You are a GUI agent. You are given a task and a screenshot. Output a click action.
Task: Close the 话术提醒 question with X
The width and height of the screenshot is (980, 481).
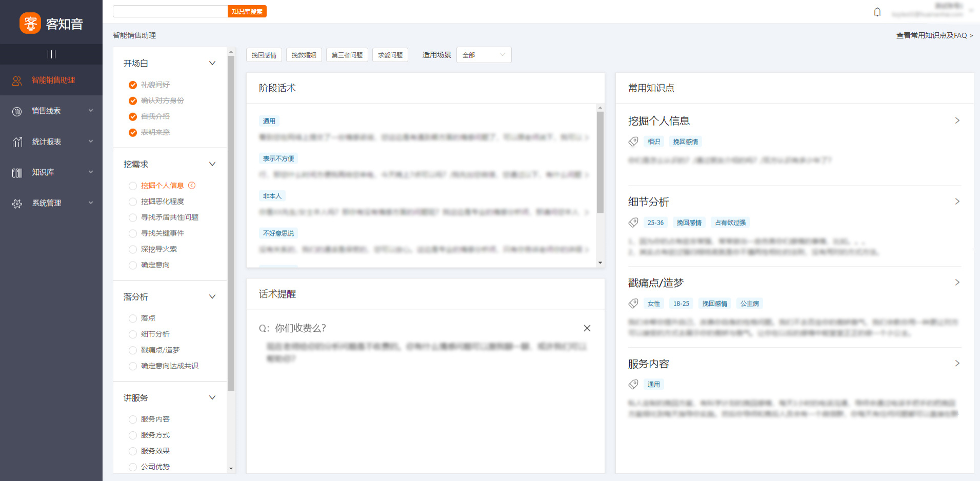(587, 328)
